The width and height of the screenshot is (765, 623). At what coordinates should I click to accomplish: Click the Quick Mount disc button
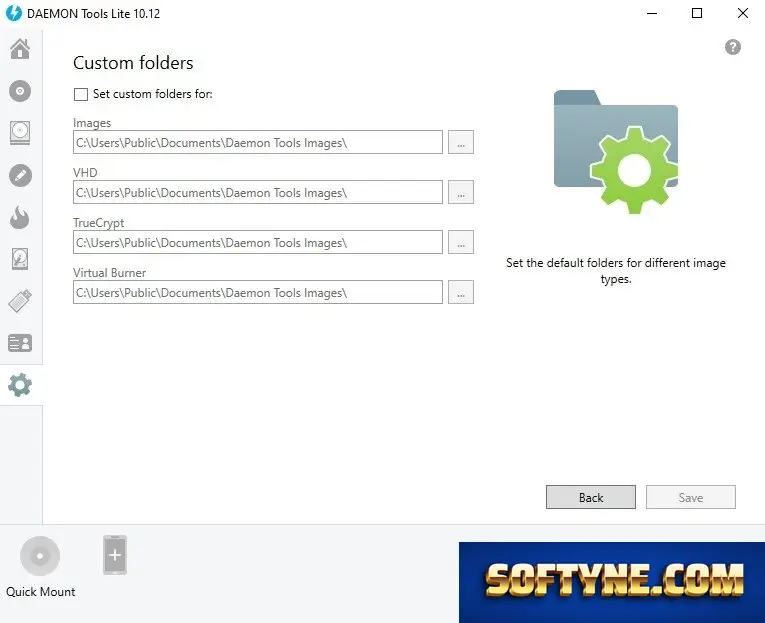(40, 556)
